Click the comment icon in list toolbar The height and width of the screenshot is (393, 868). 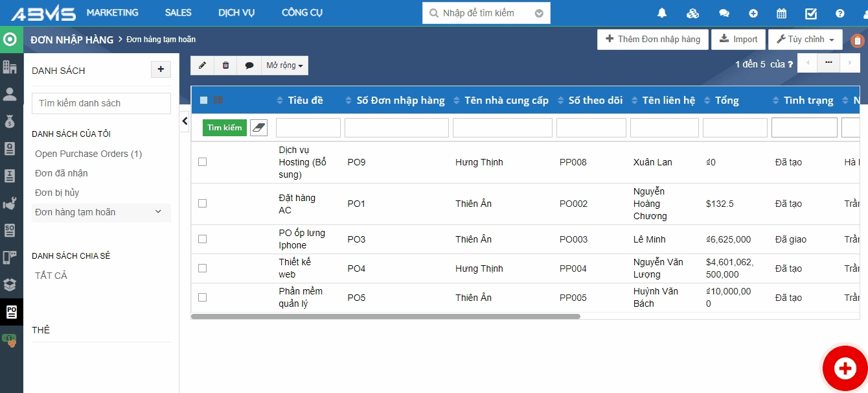pyautogui.click(x=249, y=65)
